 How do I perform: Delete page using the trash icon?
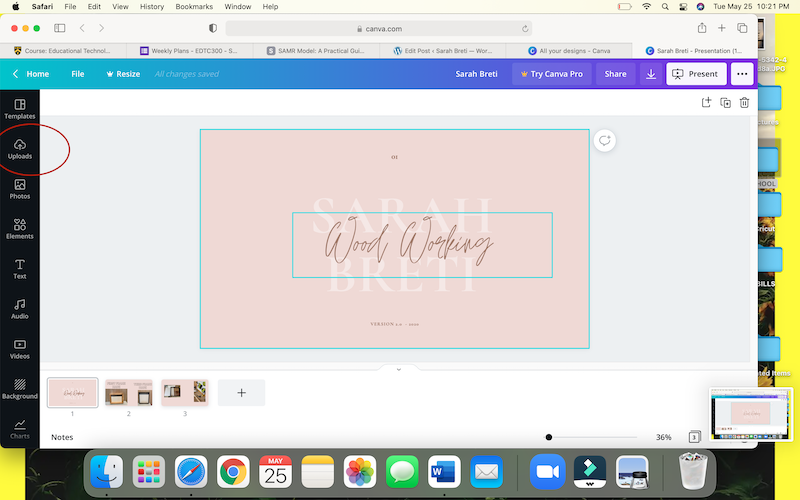click(x=744, y=103)
